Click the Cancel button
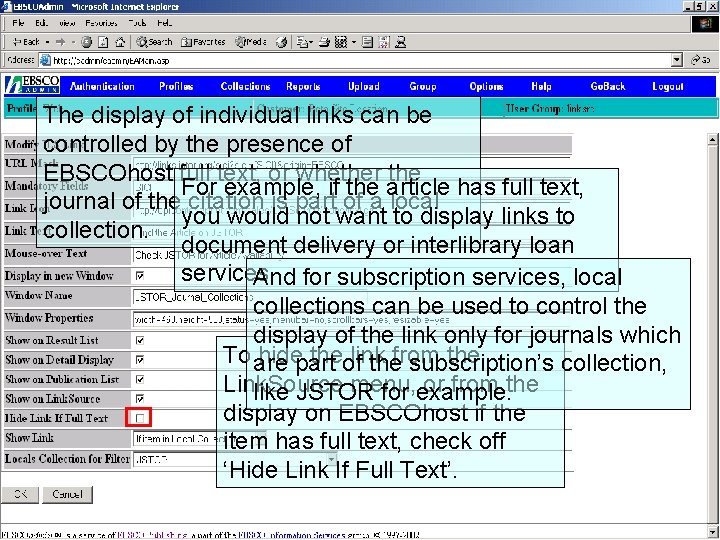Viewport: 720px width, 540px height. point(68,494)
